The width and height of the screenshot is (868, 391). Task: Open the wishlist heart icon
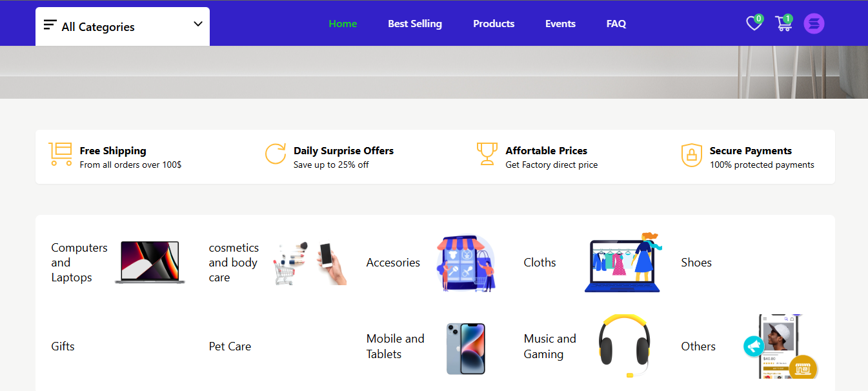(x=754, y=24)
